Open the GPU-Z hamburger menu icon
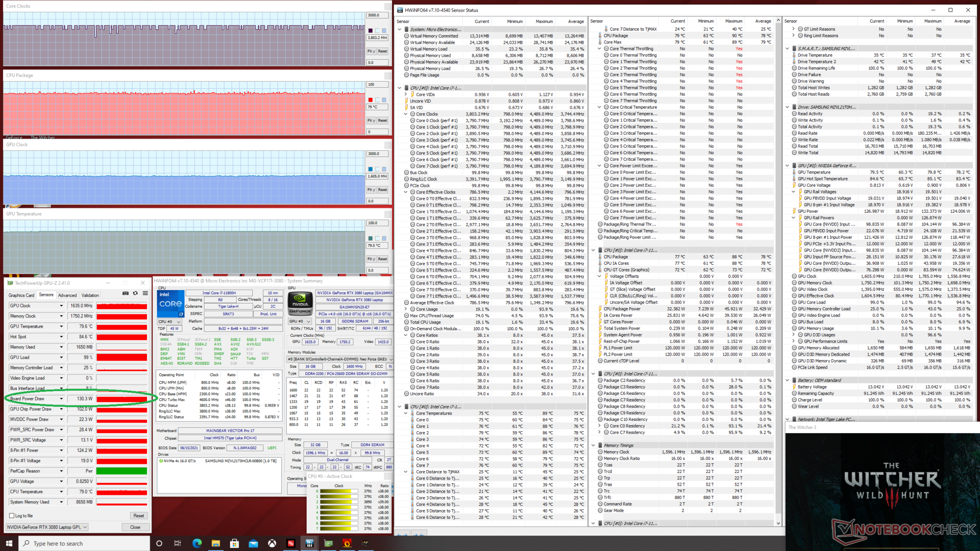 145,293
